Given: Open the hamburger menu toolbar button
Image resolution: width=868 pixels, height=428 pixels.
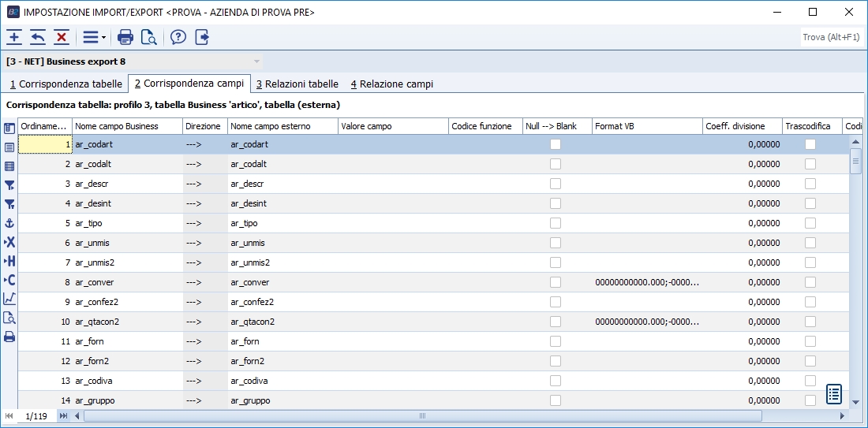Looking at the screenshot, I should click(x=94, y=38).
